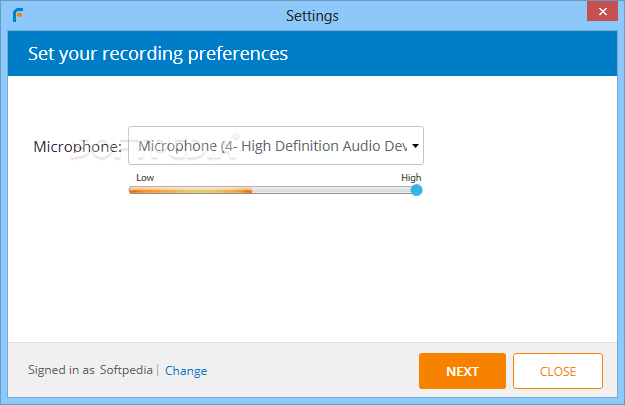Click the Settings window title text
Screen dimensions: 625x405
312,16
